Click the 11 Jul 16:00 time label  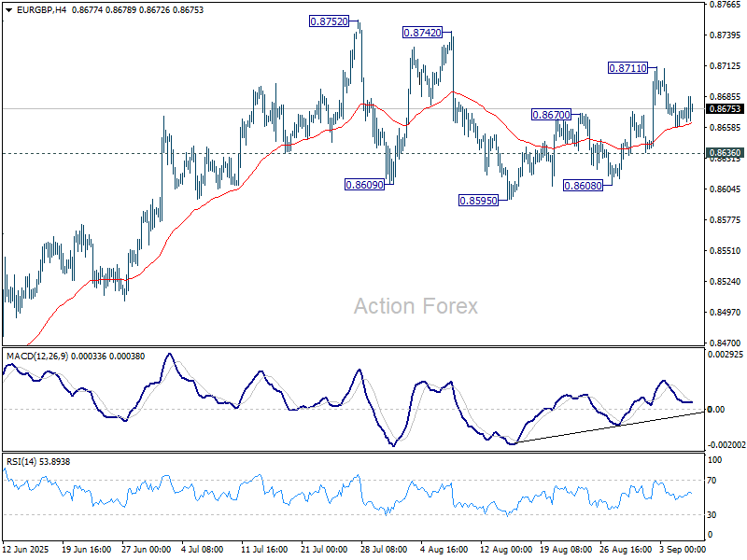264,549
